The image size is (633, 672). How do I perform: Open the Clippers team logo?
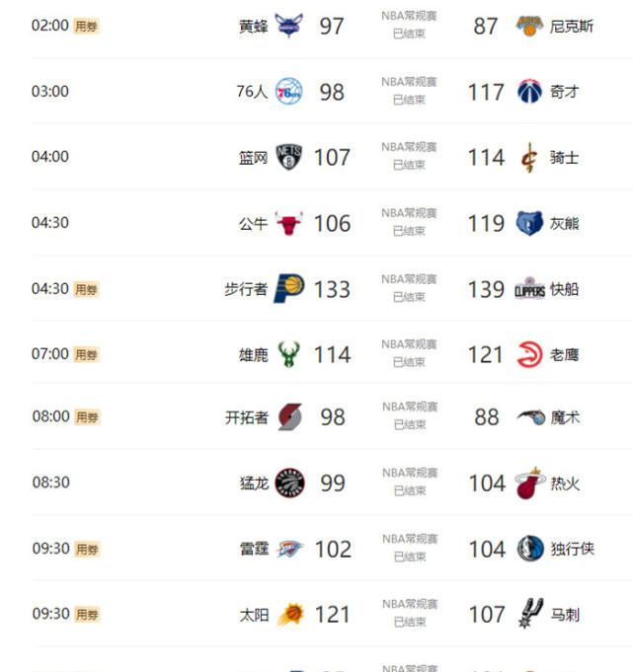[529, 288]
